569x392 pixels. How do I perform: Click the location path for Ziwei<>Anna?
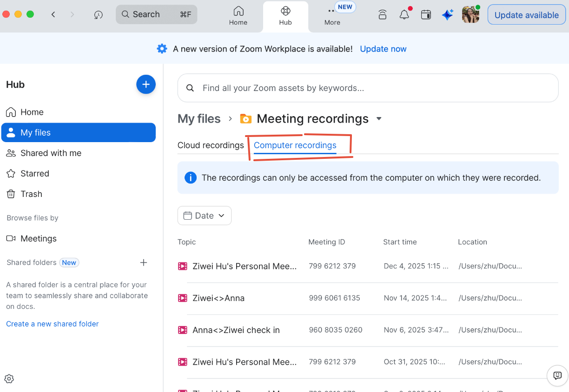pos(490,298)
